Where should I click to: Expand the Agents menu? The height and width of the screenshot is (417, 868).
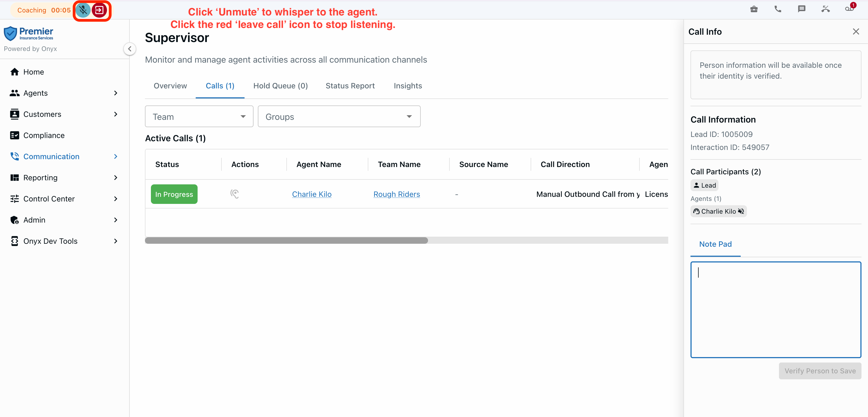pyautogui.click(x=64, y=93)
